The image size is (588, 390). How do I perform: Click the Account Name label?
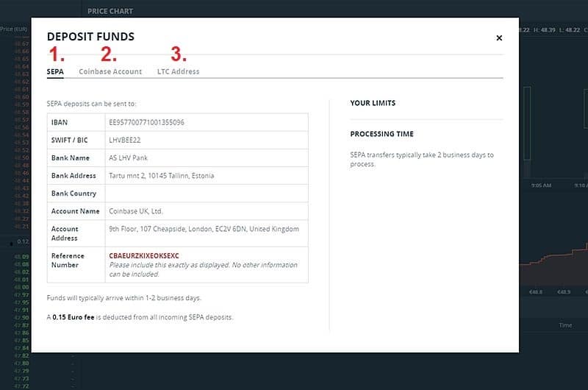[76, 211]
